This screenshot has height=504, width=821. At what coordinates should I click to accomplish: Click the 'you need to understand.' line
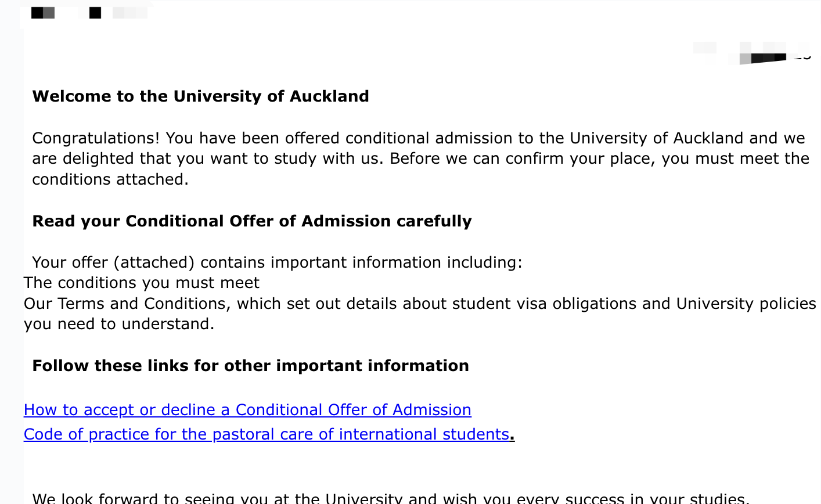[x=119, y=324]
